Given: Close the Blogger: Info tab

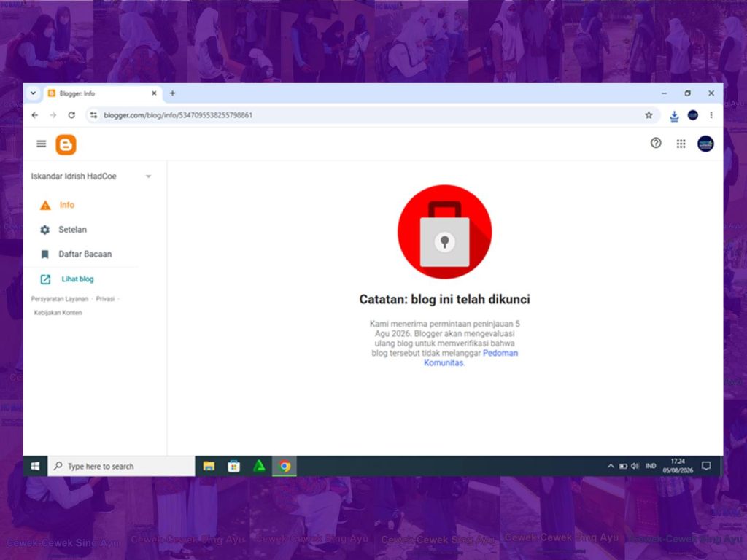Looking at the screenshot, I should pos(154,93).
